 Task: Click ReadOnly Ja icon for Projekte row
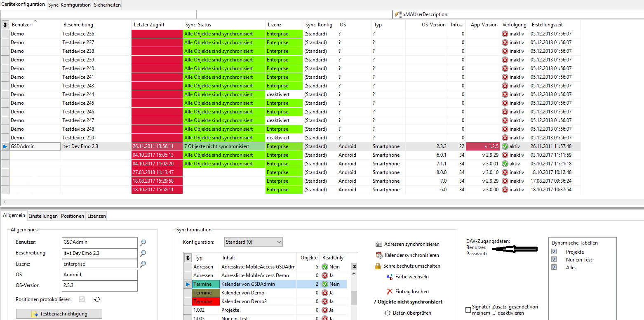pyautogui.click(x=324, y=310)
